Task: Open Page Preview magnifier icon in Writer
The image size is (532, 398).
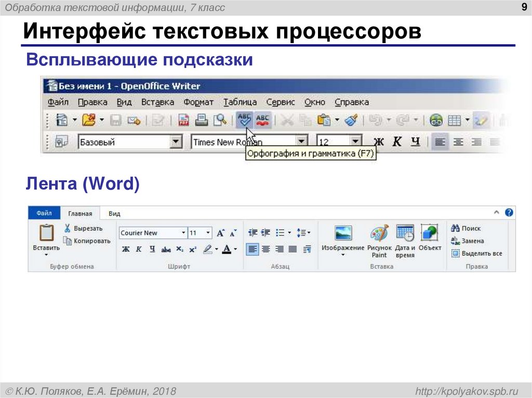Action: point(220,120)
